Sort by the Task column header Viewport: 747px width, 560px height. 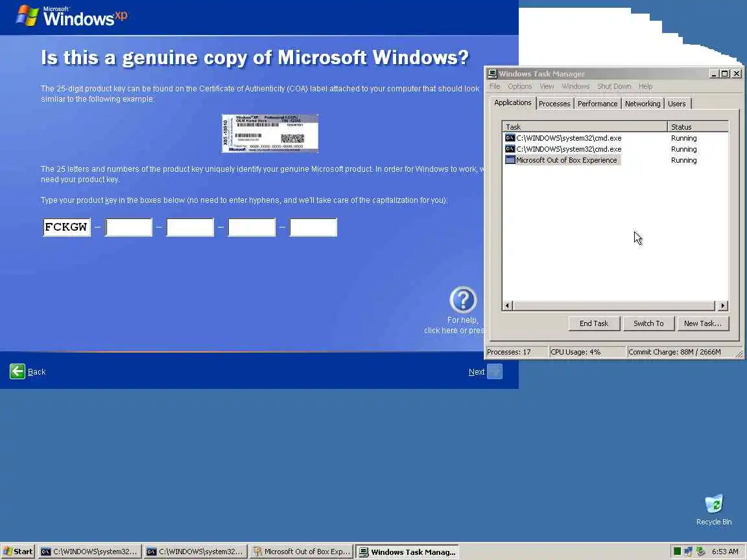tap(584, 126)
